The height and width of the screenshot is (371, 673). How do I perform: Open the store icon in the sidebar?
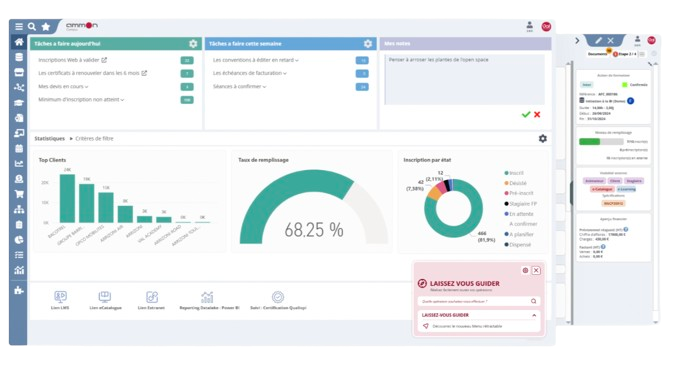[19, 72]
